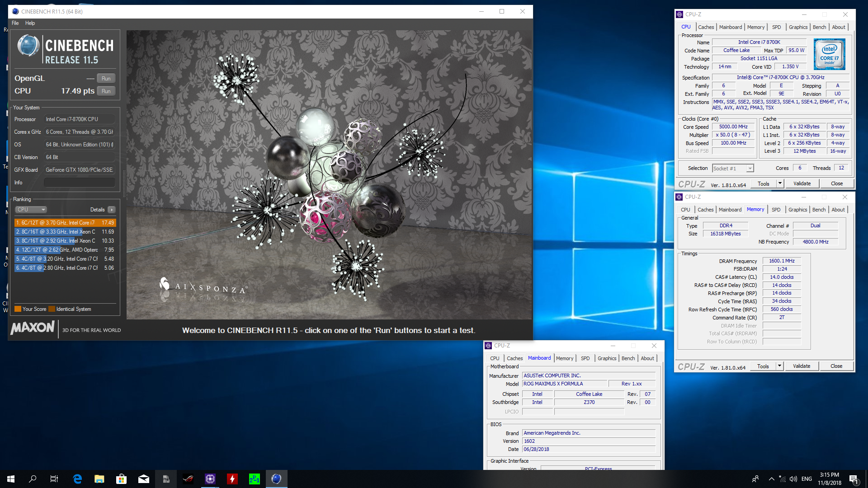The height and width of the screenshot is (488, 868).
Task: Click the Info input field
Action: [x=80, y=183]
